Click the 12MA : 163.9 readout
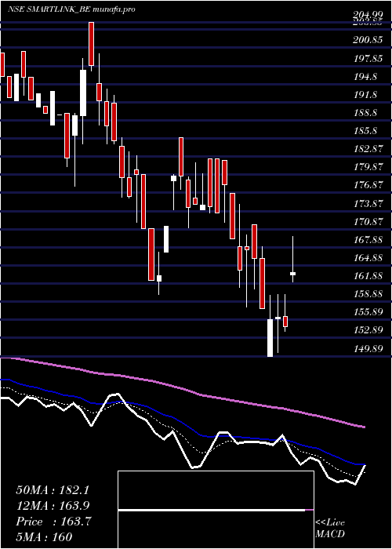The width and height of the screenshot is (392, 549). 53,506
